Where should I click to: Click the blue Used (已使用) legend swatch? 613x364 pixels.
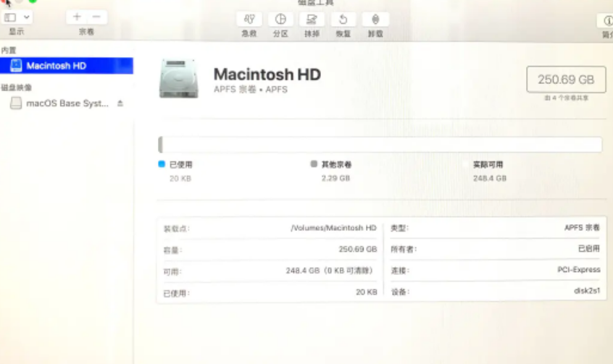click(x=162, y=164)
